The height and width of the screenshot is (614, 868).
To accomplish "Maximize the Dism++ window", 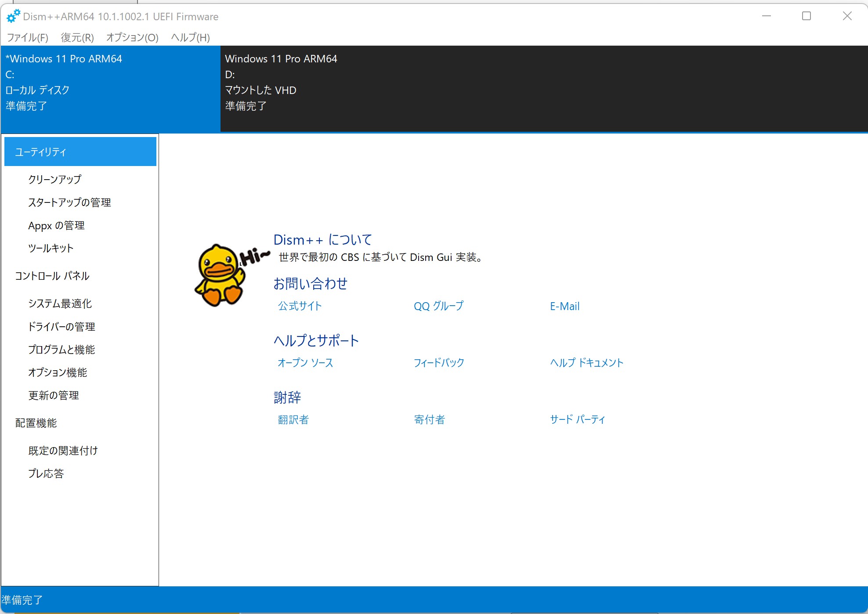I will (x=807, y=16).
